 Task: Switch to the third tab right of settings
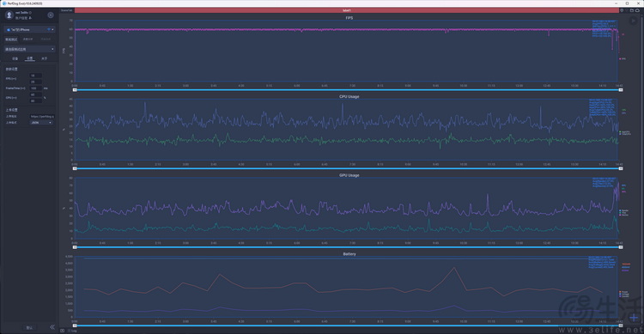(x=45, y=58)
